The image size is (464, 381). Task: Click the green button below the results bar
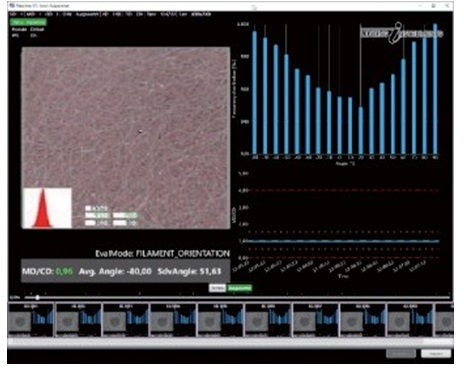coord(240,288)
